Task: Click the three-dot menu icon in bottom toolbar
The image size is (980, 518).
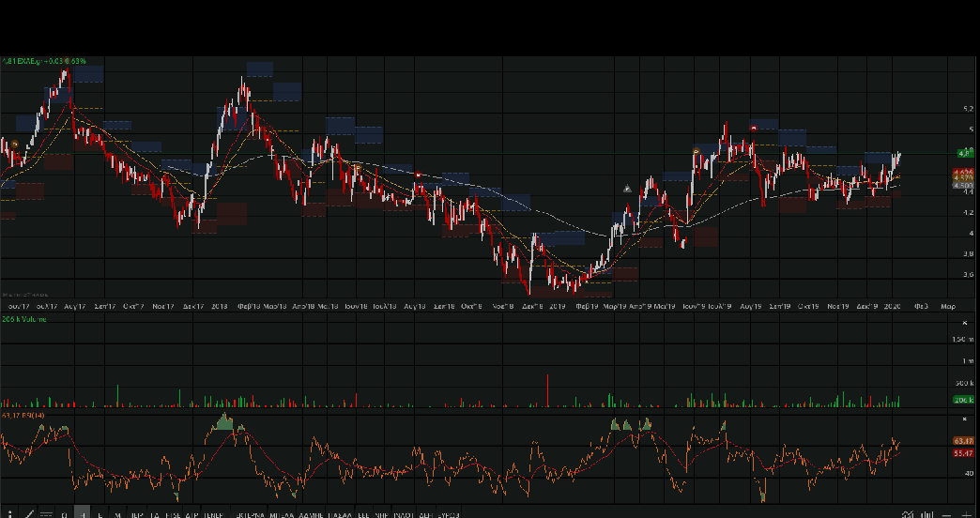Action: click(x=9, y=513)
